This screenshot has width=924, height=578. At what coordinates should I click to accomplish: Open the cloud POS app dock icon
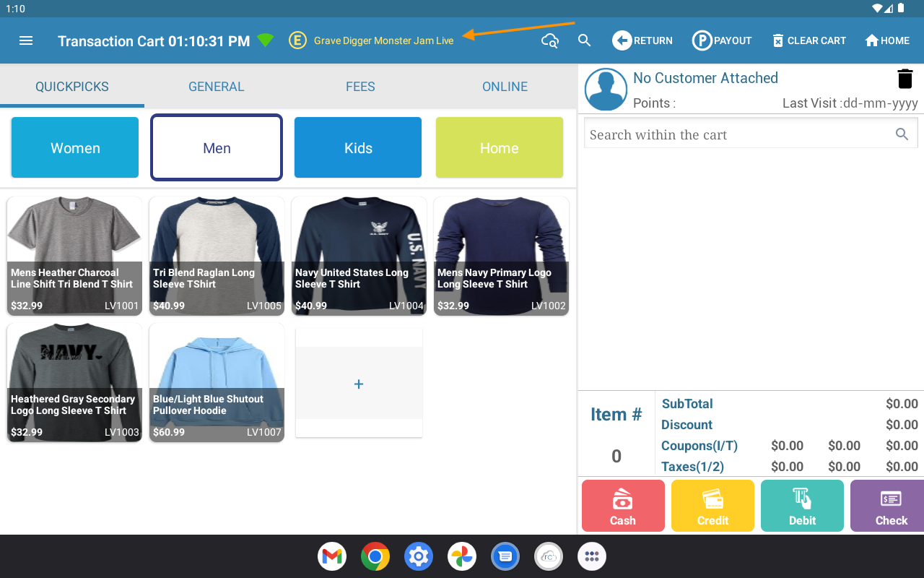[x=549, y=556]
